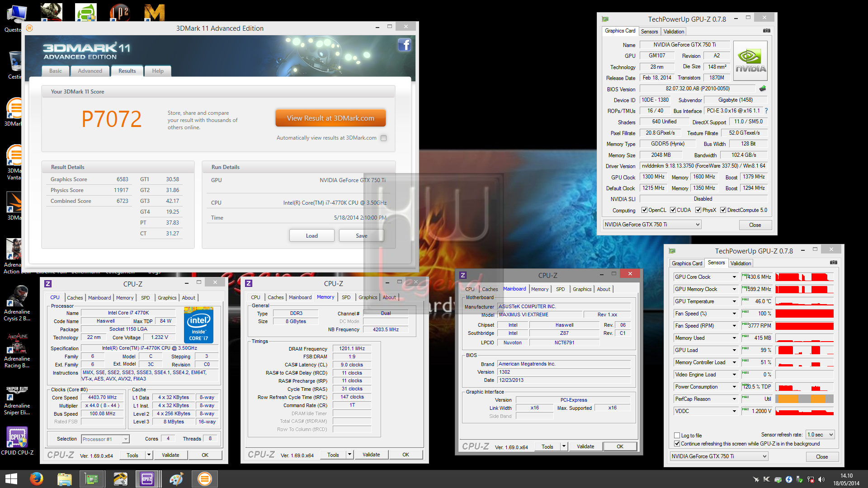Switch to CPU-Z via taskbar icon

(x=147, y=479)
